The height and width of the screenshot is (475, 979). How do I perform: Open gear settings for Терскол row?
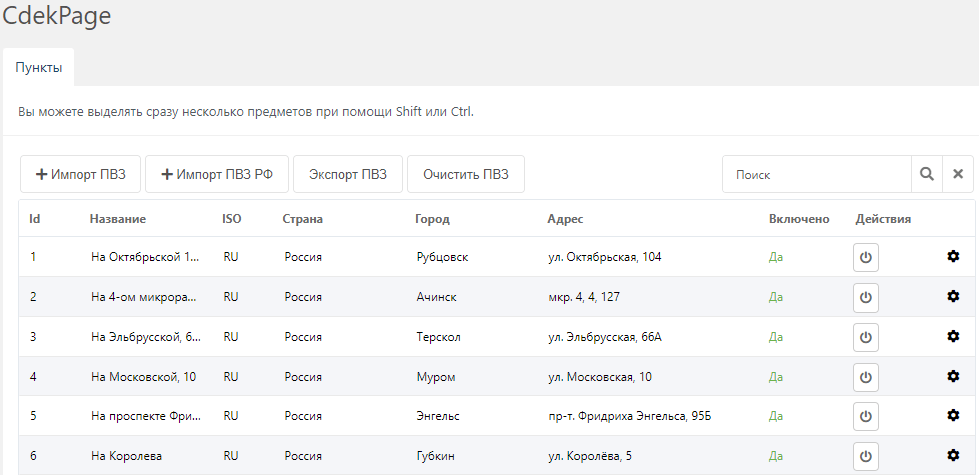(x=953, y=336)
